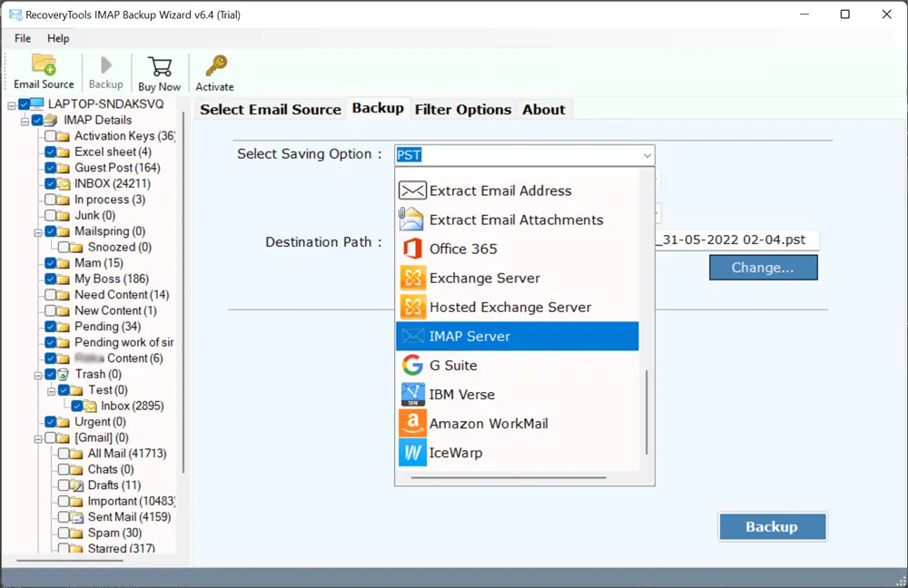Viewport: 908px width, 588px height.
Task: Choose G Suite in the dropdown list
Action: pyautogui.click(x=453, y=366)
